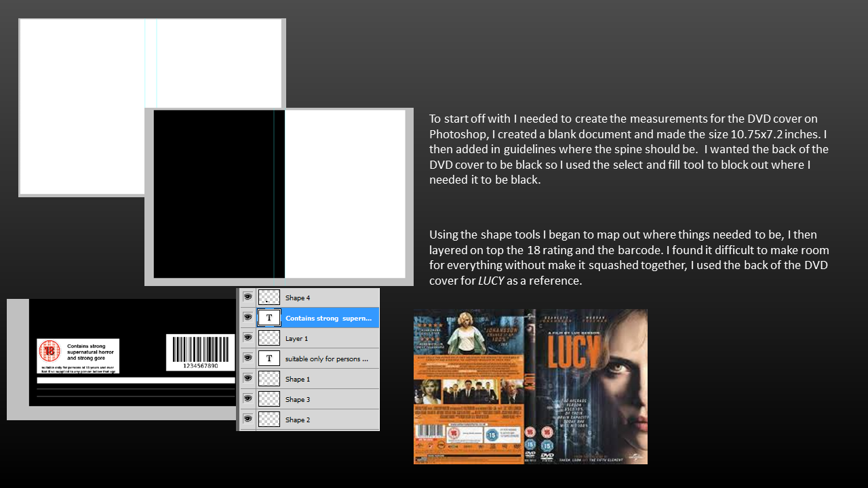This screenshot has width=868, height=488.
Task: Select the layer named Shape 4
Action: click(x=298, y=298)
